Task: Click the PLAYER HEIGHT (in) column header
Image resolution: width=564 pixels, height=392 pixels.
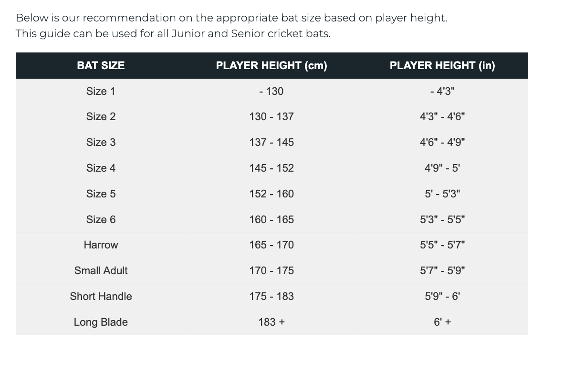Action: (x=442, y=65)
